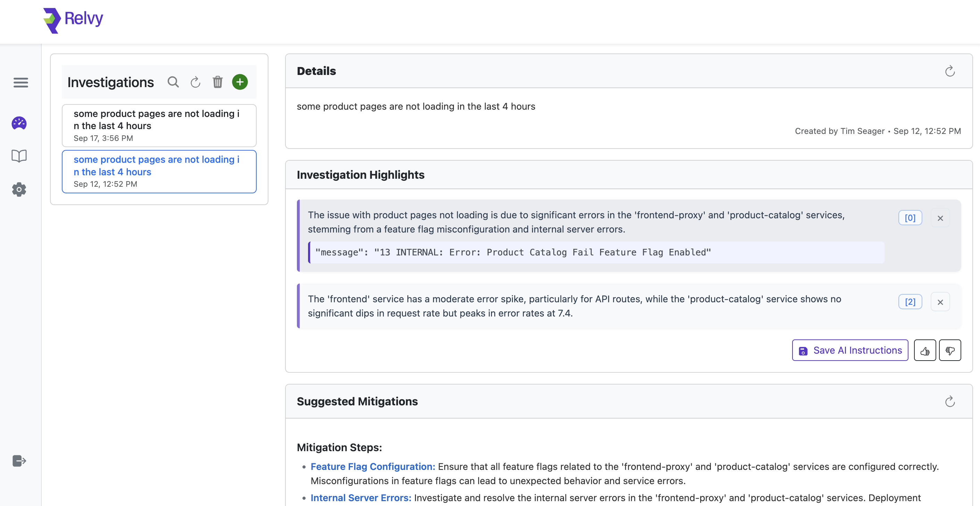
Task: Refresh the investigations list
Action: (195, 82)
